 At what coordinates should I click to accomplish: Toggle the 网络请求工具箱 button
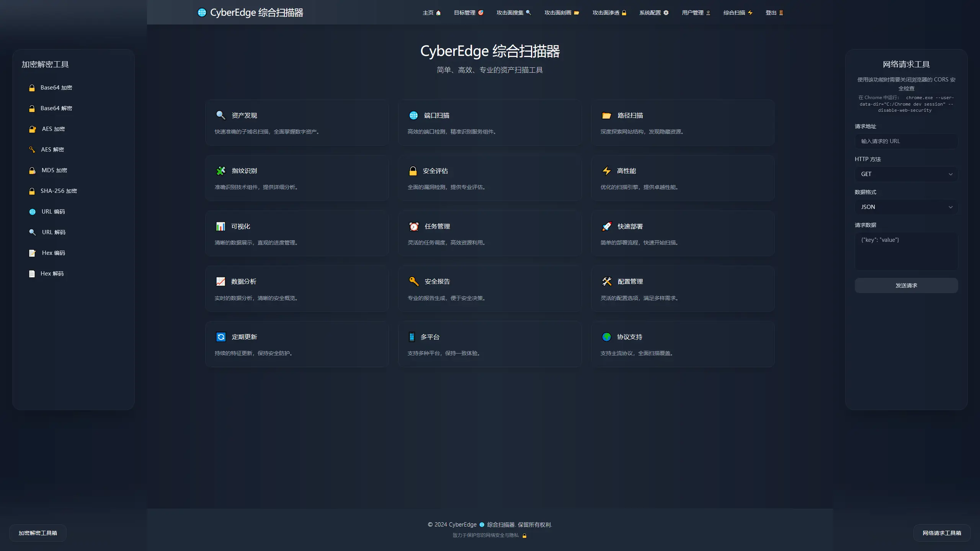coord(942,533)
